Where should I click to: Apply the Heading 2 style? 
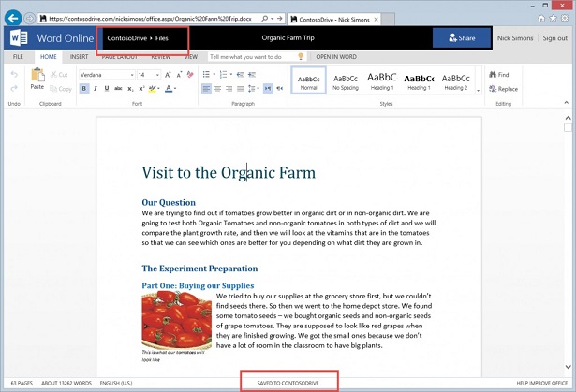[455, 82]
